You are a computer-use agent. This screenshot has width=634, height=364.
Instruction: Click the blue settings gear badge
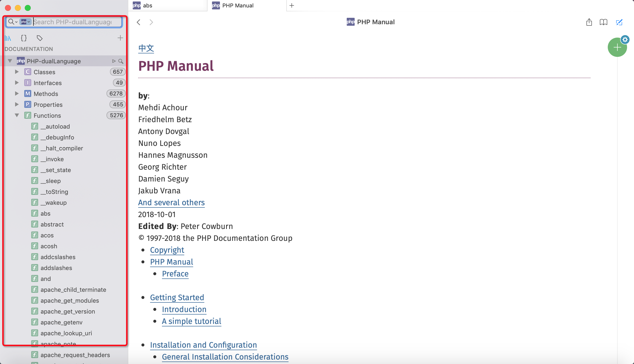point(625,40)
